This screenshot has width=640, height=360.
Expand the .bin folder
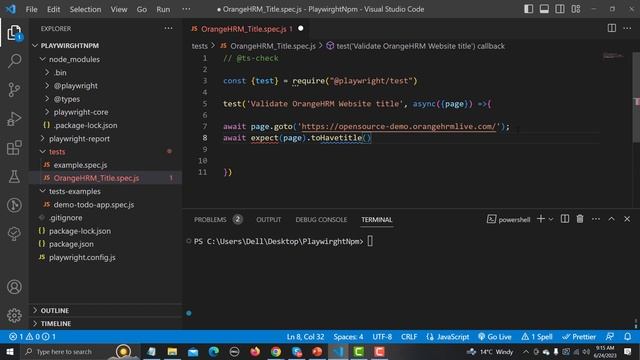pyautogui.click(x=47, y=73)
